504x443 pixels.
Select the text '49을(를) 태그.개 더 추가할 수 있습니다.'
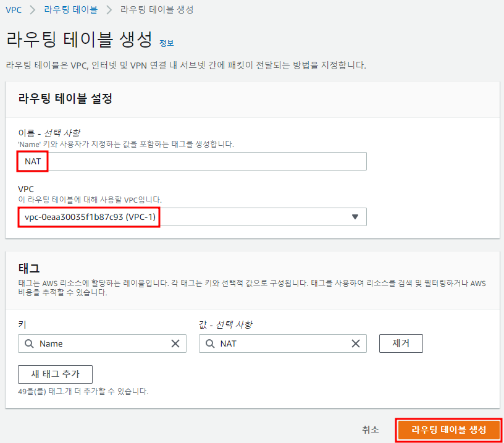pyautogui.click(x=83, y=391)
